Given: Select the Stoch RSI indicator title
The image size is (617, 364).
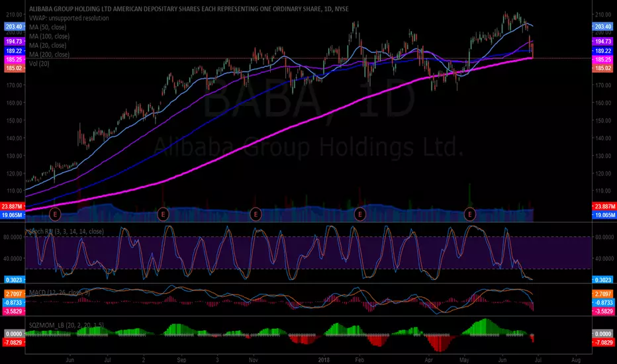Looking at the screenshot, I should click(x=66, y=232).
